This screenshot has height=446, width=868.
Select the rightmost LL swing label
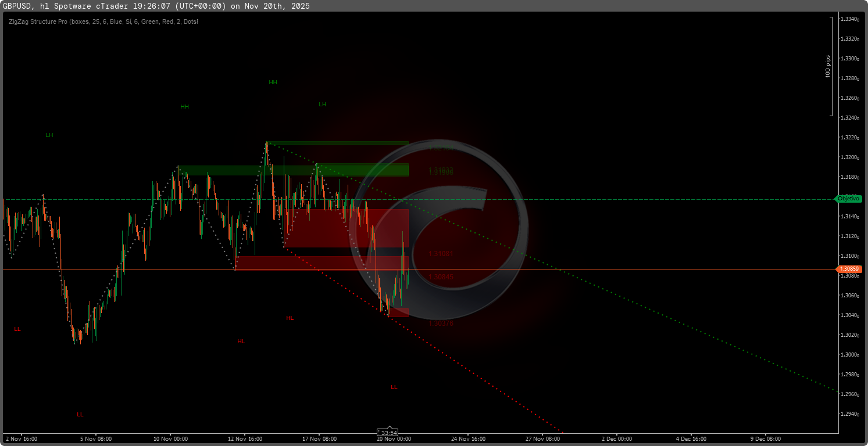[x=394, y=387]
